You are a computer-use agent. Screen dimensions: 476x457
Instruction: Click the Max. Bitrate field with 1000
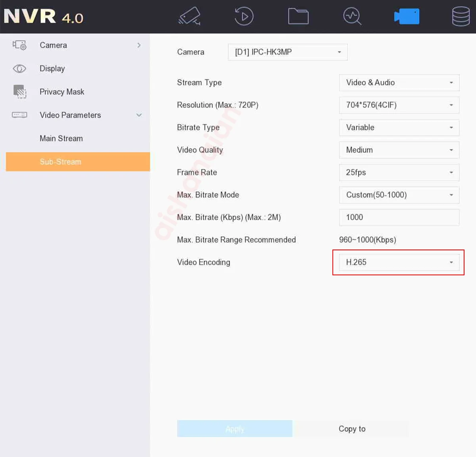click(399, 217)
